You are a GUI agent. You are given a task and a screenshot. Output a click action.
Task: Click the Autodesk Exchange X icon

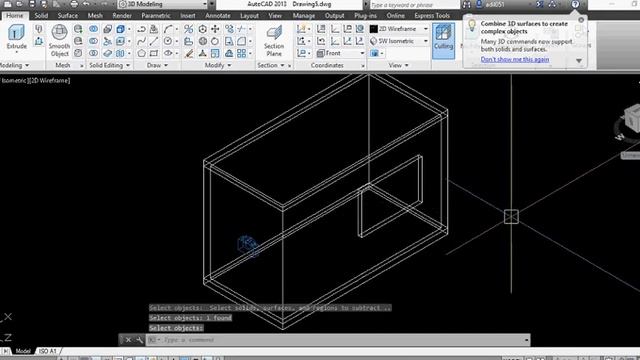540,4
